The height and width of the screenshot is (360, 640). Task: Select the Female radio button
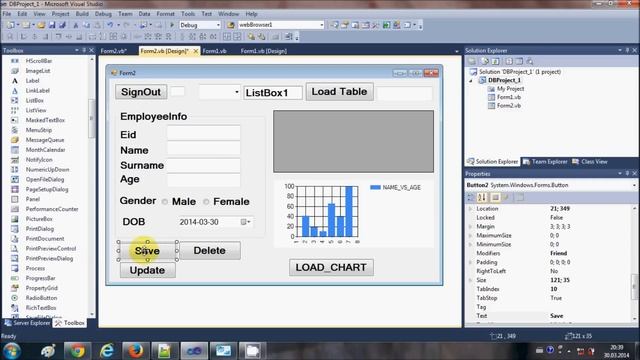click(x=206, y=202)
